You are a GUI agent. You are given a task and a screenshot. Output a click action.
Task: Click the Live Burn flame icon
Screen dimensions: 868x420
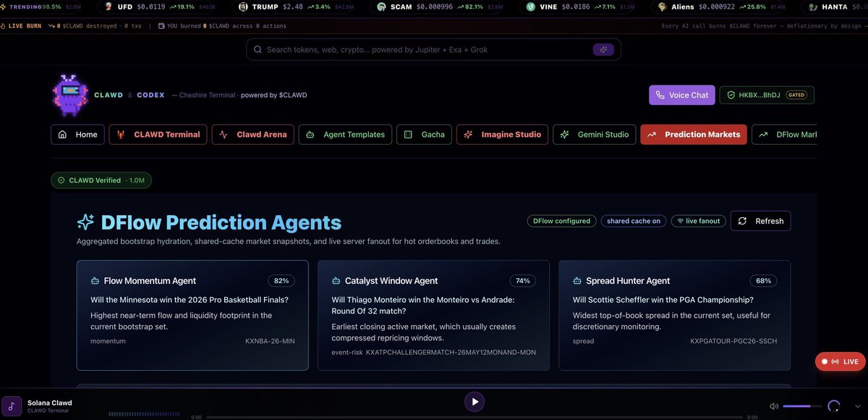tap(4, 25)
